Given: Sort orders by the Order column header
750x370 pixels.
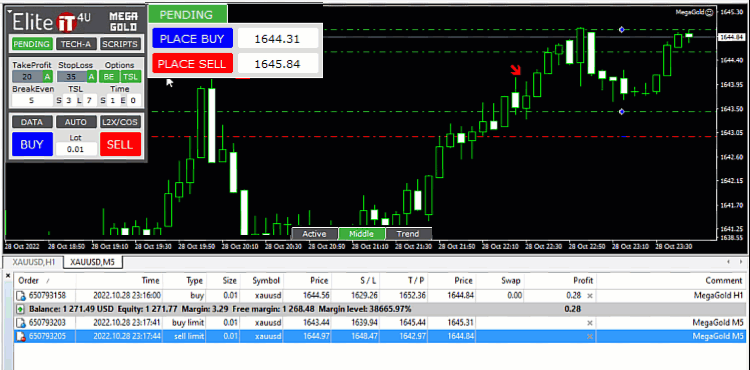Looking at the screenshot, I should [29, 281].
